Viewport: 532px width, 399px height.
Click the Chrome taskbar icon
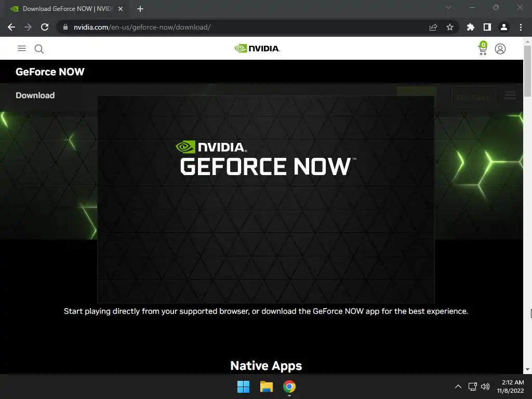click(289, 387)
